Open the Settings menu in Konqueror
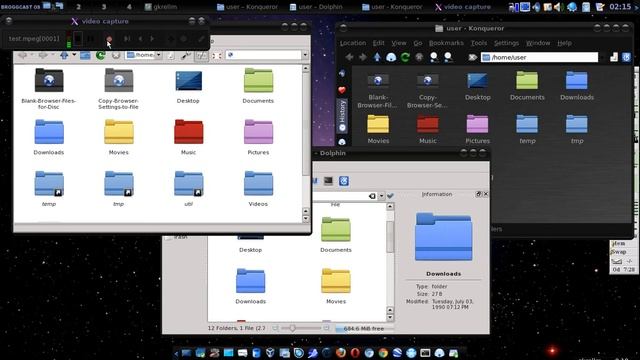The image size is (640, 360). 506,43
